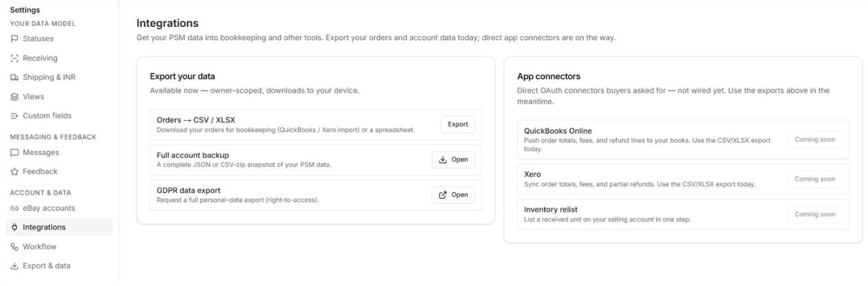Click the star icon beside Feedback

[15, 172]
